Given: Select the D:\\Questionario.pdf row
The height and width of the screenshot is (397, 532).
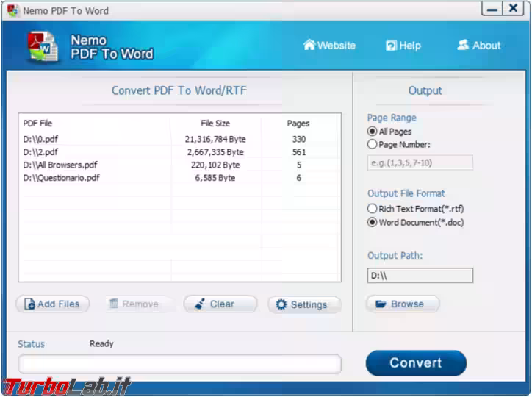Looking at the screenshot, I should pyautogui.click(x=179, y=178).
